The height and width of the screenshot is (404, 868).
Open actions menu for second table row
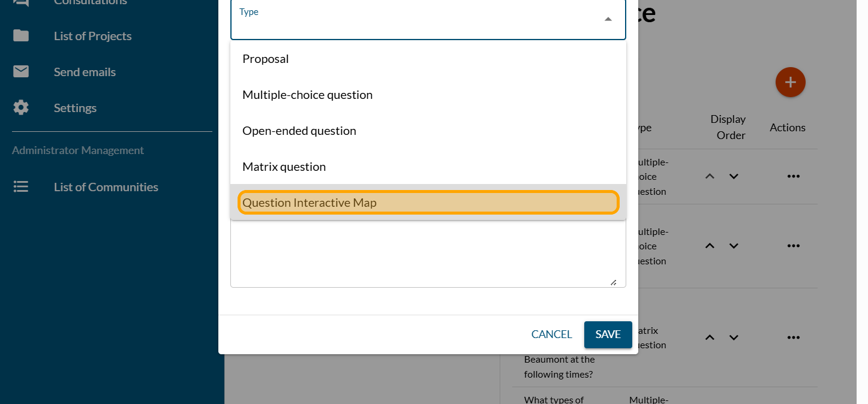coord(793,246)
